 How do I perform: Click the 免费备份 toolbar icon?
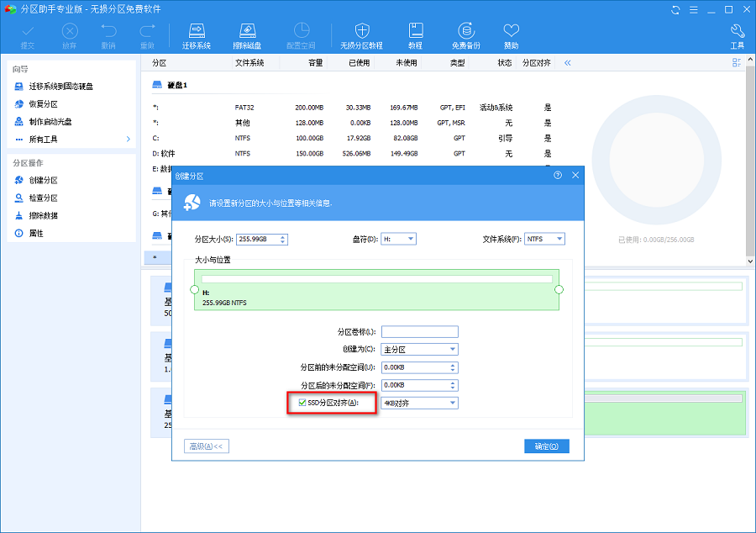[x=465, y=36]
